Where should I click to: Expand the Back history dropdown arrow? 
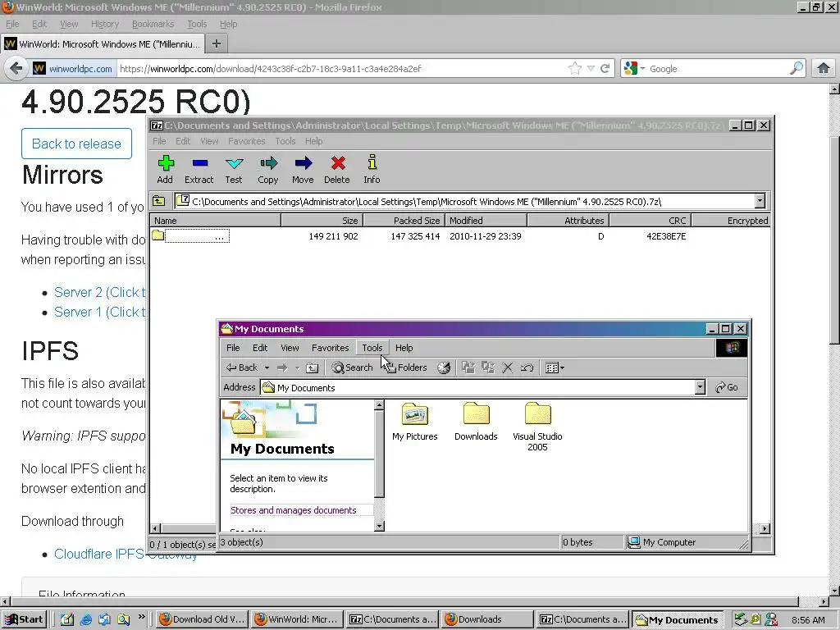(267, 368)
